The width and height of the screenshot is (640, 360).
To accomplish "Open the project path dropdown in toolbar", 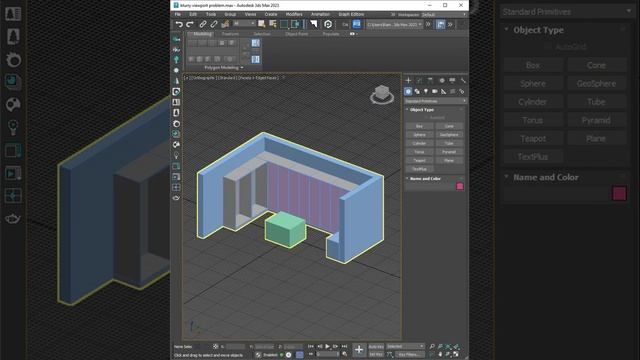I will coord(394,24).
